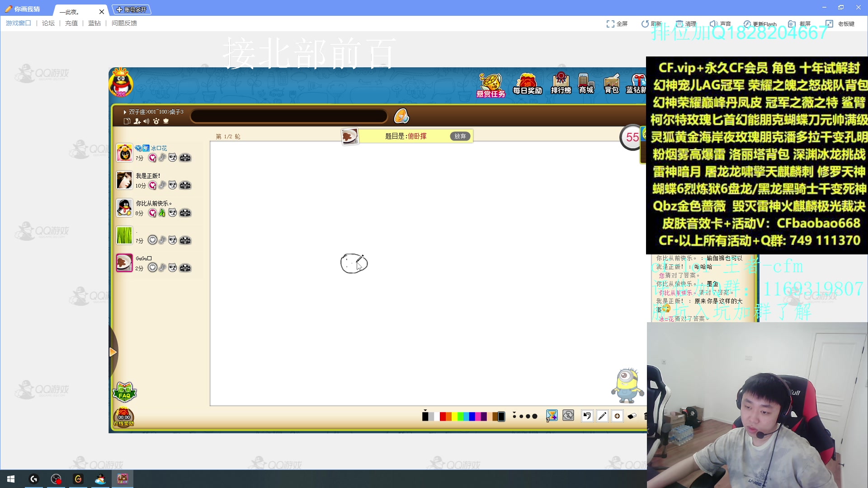Click the add-friend icon under room path
This screenshot has width=868, height=488.
(137, 121)
